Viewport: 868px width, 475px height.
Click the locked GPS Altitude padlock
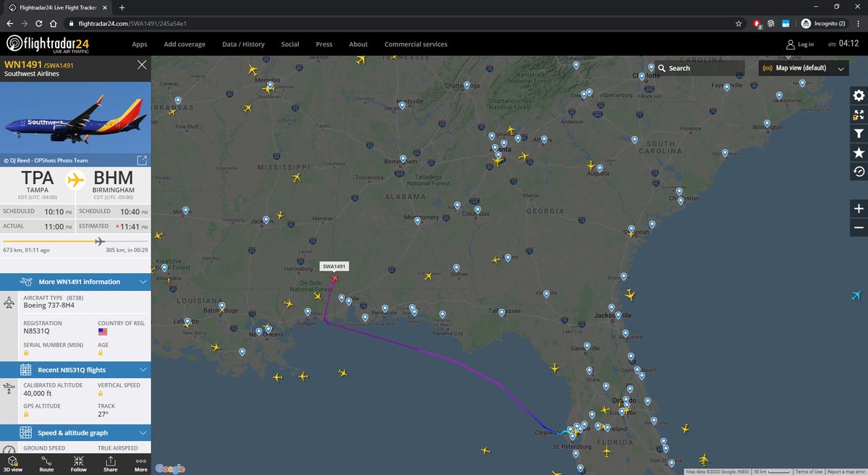pos(27,416)
